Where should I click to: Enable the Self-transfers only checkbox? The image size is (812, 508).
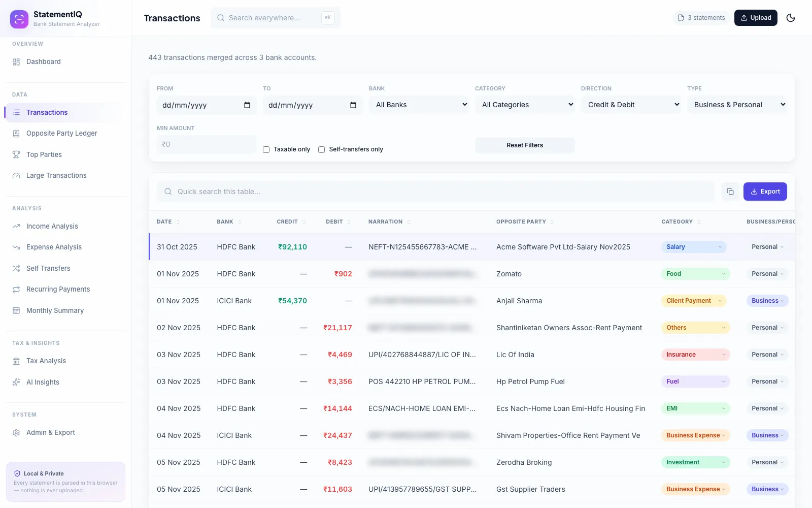point(321,149)
